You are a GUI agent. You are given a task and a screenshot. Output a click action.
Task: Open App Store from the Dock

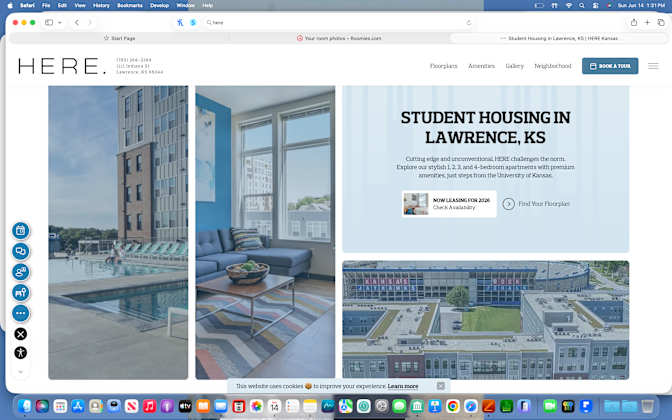click(x=78, y=406)
